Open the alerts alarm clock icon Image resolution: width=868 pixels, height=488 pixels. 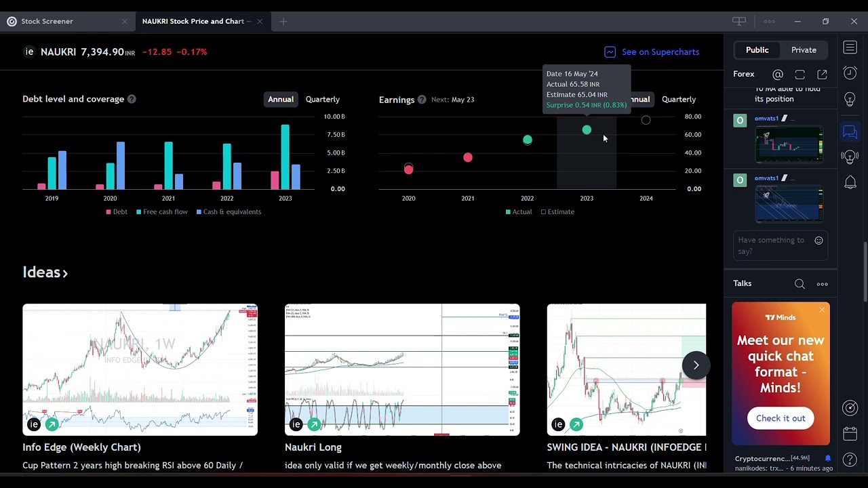850,73
